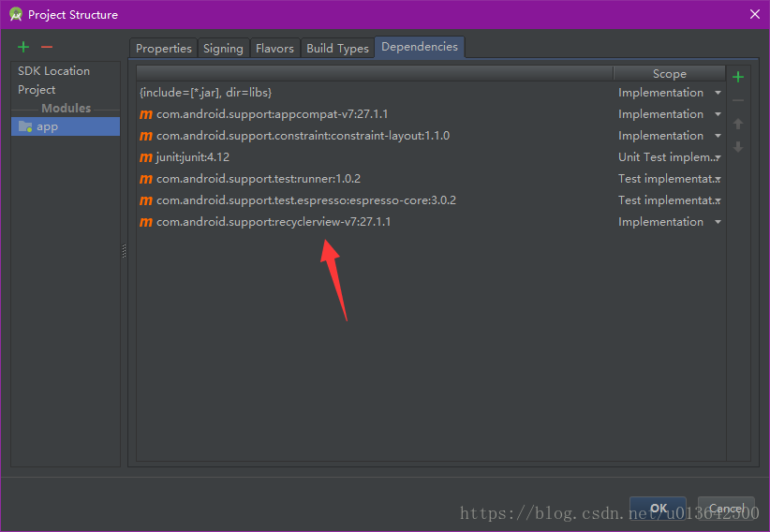Open scope dropdown for espresso-core:3.0.2

pyautogui.click(x=718, y=201)
